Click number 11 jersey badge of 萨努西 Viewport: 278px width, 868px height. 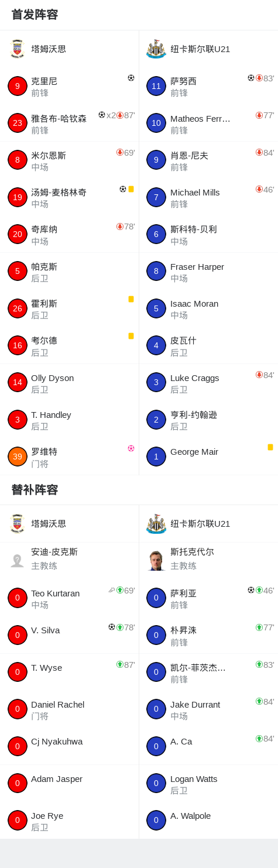coord(156,86)
